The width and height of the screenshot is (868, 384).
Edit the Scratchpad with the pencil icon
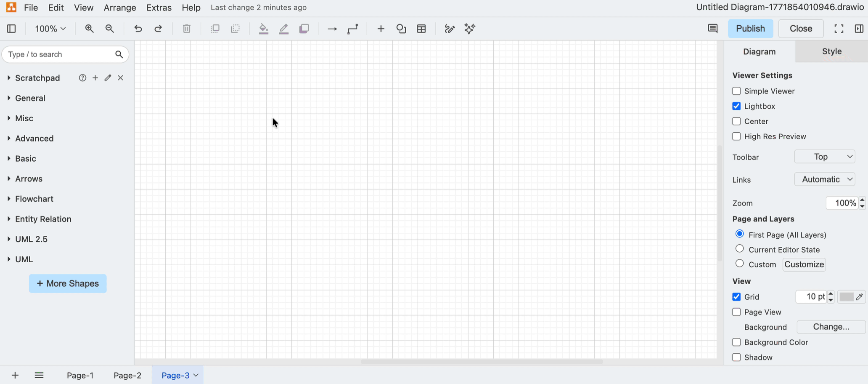pos(108,78)
